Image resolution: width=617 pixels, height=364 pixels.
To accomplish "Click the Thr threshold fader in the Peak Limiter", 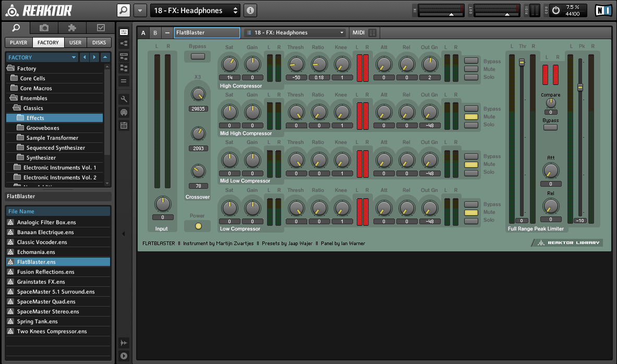I will point(522,62).
